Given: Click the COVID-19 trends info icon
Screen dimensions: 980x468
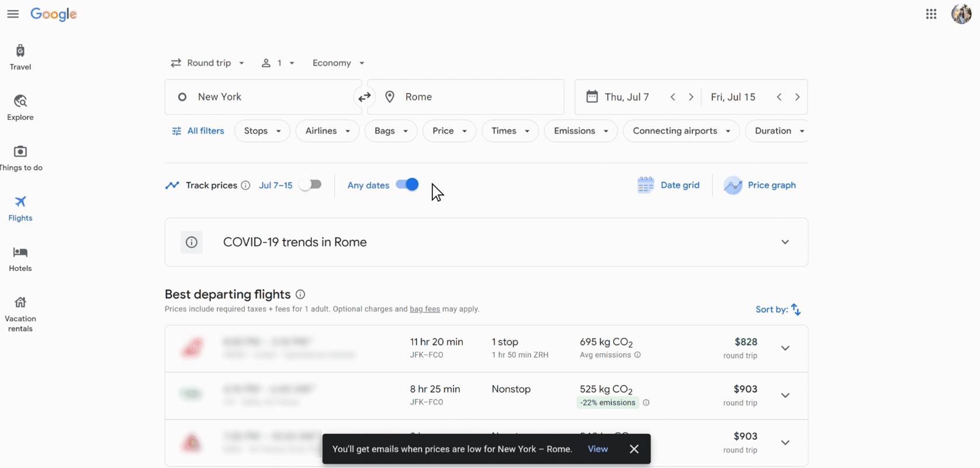Looking at the screenshot, I should click(192, 242).
